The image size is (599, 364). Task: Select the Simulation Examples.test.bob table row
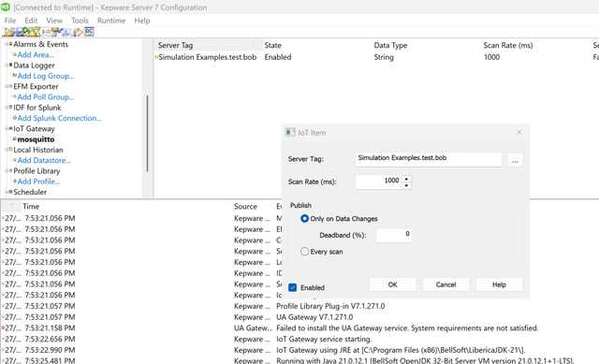pyautogui.click(x=376, y=57)
